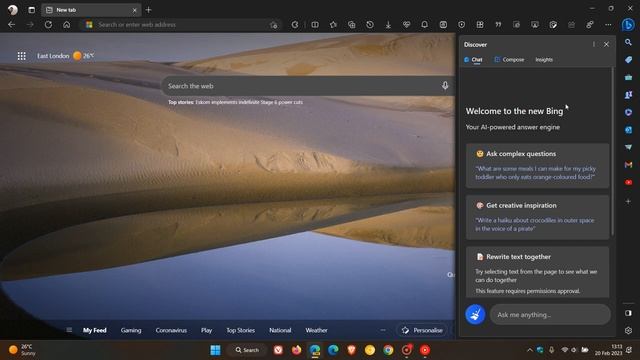Open feed hamburger menu

tap(69, 330)
